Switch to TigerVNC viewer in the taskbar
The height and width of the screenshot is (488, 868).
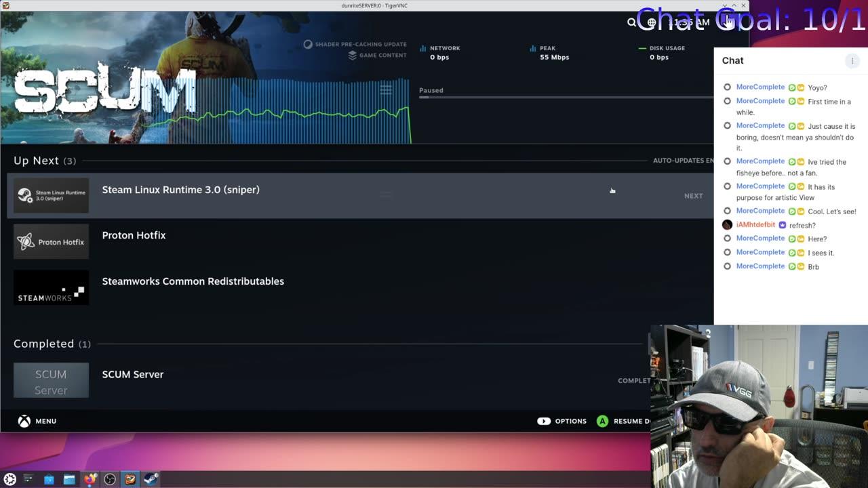[130, 479]
